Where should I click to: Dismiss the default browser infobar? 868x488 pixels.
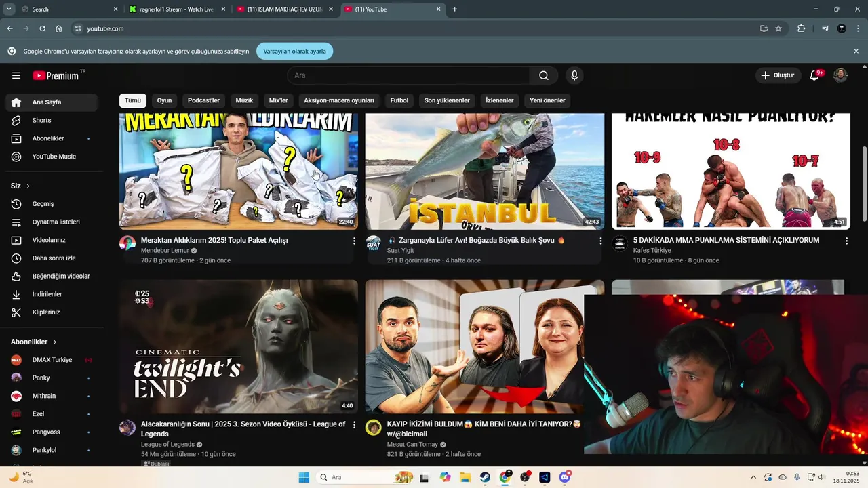(x=856, y=51)
